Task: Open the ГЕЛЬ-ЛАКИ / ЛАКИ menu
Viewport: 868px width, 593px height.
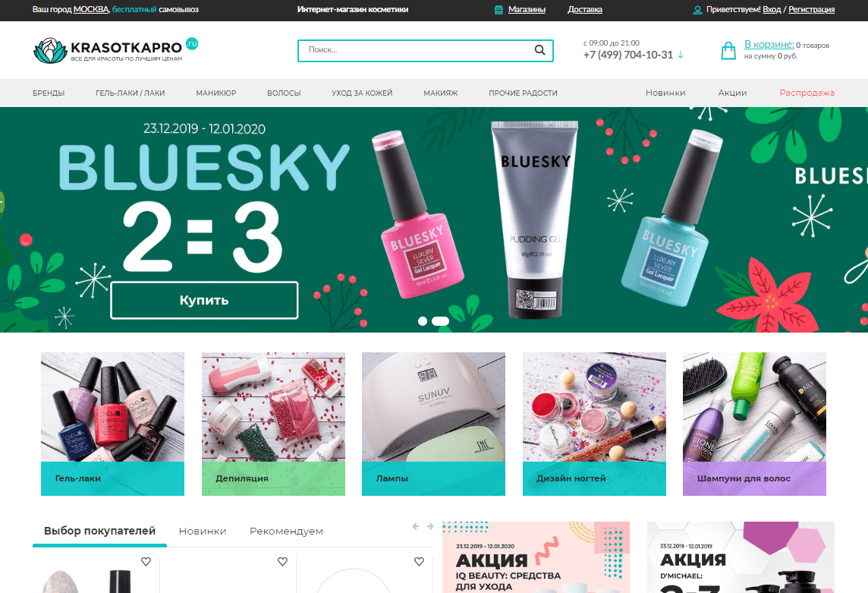Action: coord(130,93)
